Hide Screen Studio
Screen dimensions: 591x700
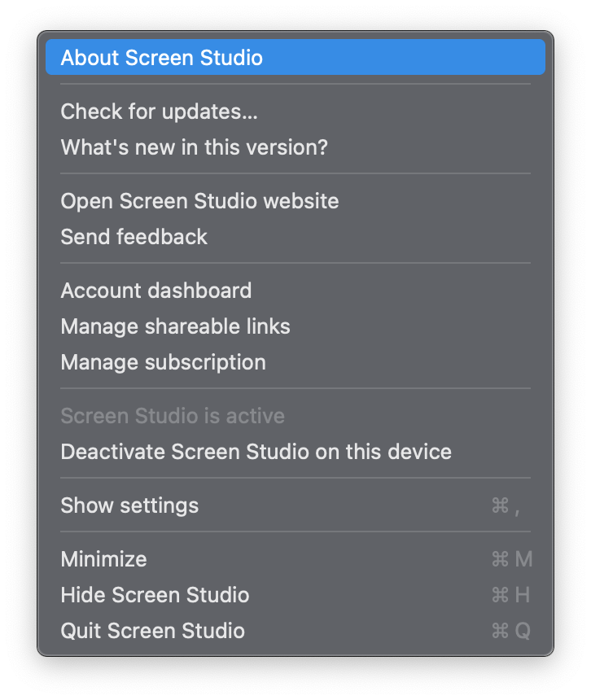[155, 595]
